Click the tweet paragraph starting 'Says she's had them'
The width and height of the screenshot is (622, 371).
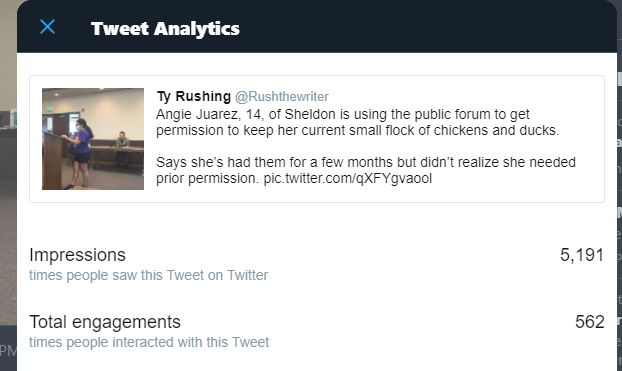[x=365, y=170]
